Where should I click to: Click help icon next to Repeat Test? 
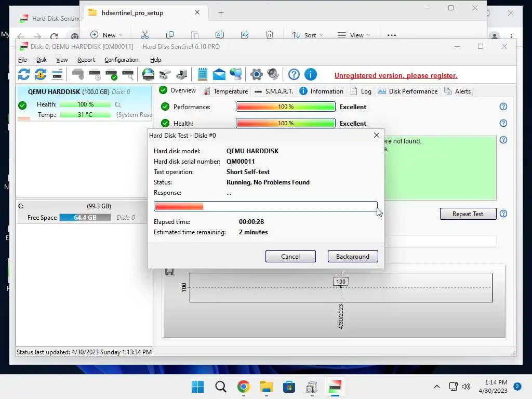pyautogui.click(x=503, y=214)
